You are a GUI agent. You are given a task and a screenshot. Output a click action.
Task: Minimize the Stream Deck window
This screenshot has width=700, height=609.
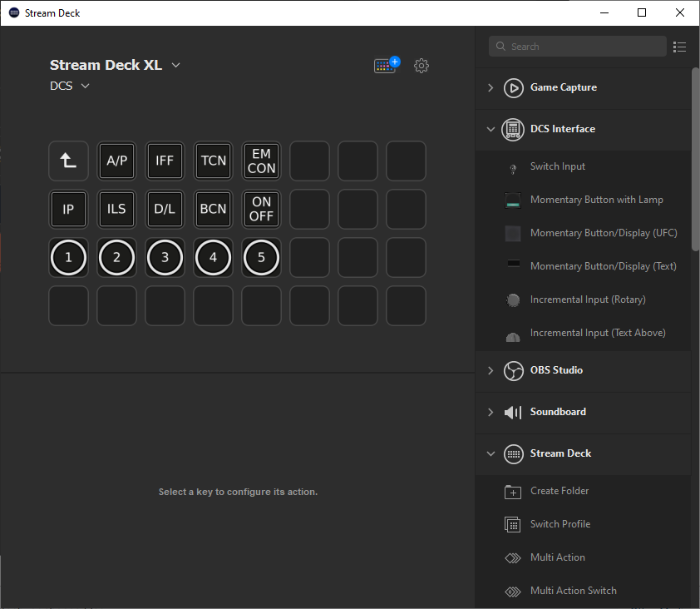[x=604, y=12]
